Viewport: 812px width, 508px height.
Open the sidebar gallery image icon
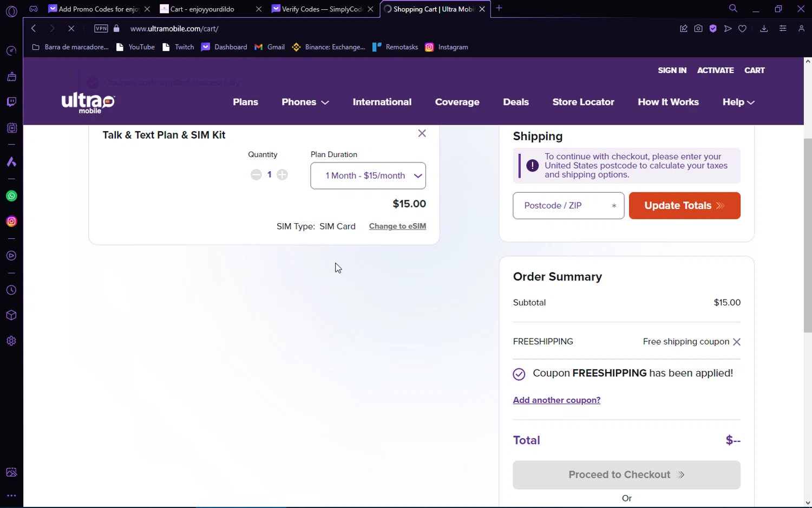pyautogui.click(x=11, y=472)
